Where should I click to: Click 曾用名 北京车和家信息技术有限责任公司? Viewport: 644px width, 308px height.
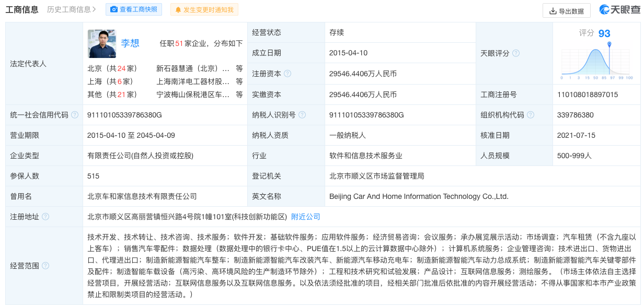pos(142,196)
